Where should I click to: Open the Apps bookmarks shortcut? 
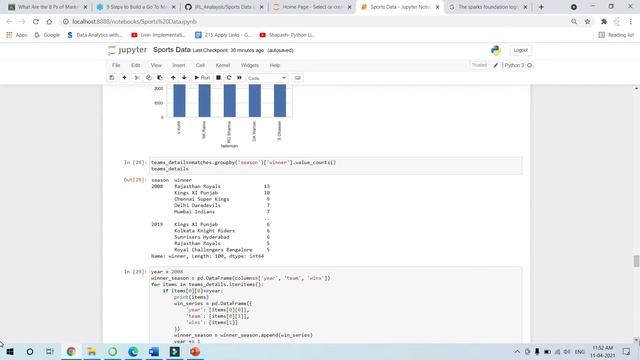tap(17, 35)
